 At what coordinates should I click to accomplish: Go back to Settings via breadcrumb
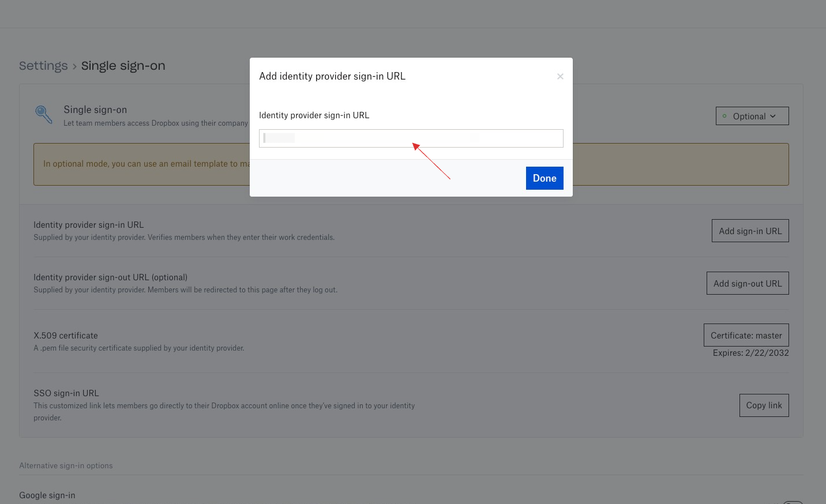[43, 66]
